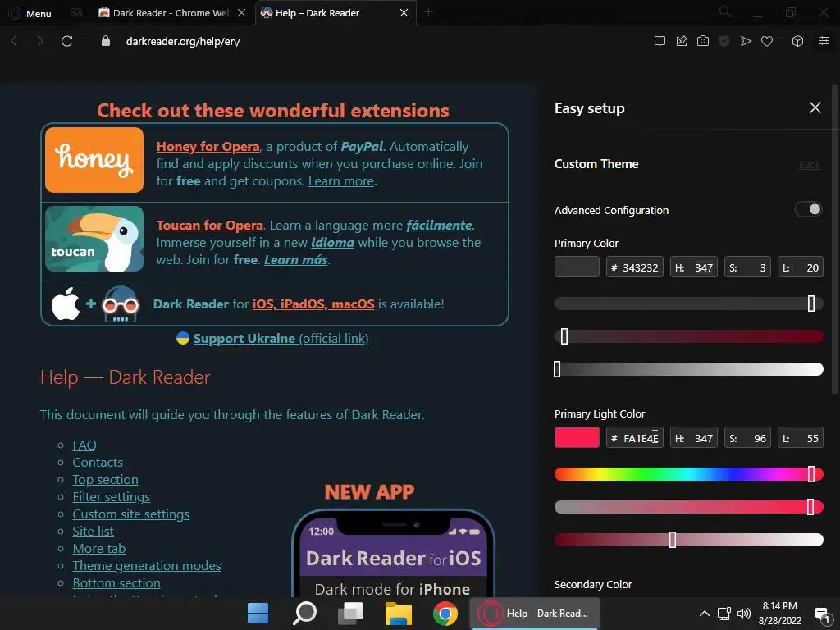The height and width of the screenshot is (630, 840).
Task: Click the Primary Color L value field
Action: (x=801, y=267)
